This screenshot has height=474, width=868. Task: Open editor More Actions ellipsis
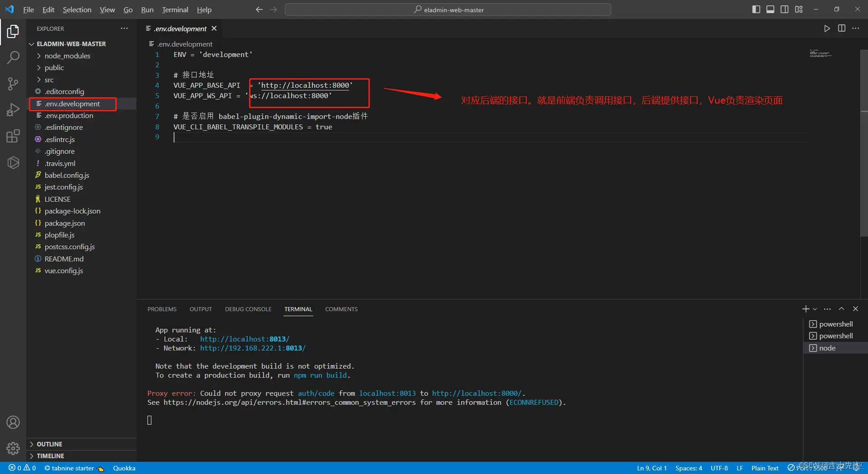[856, 28]
